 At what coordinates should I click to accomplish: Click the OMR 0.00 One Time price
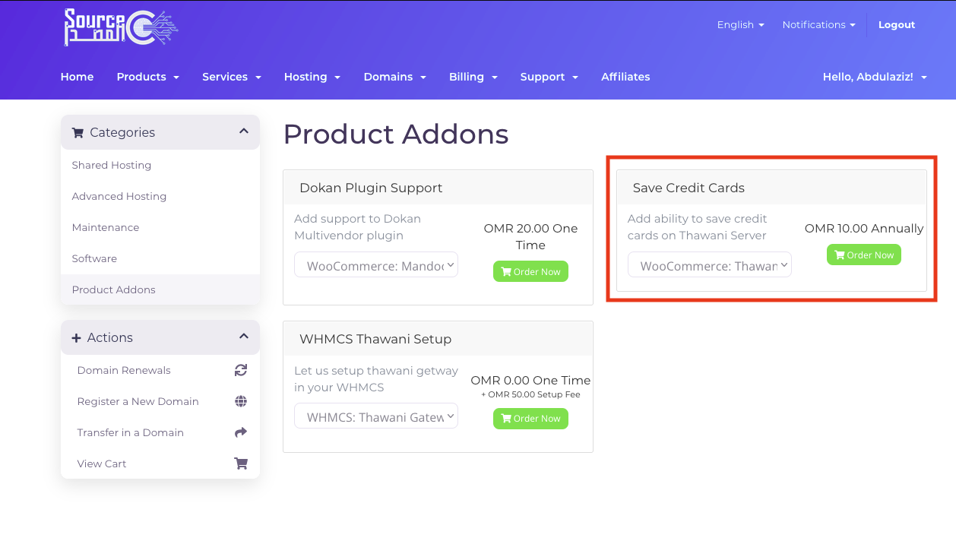click(x=530, y=380)
